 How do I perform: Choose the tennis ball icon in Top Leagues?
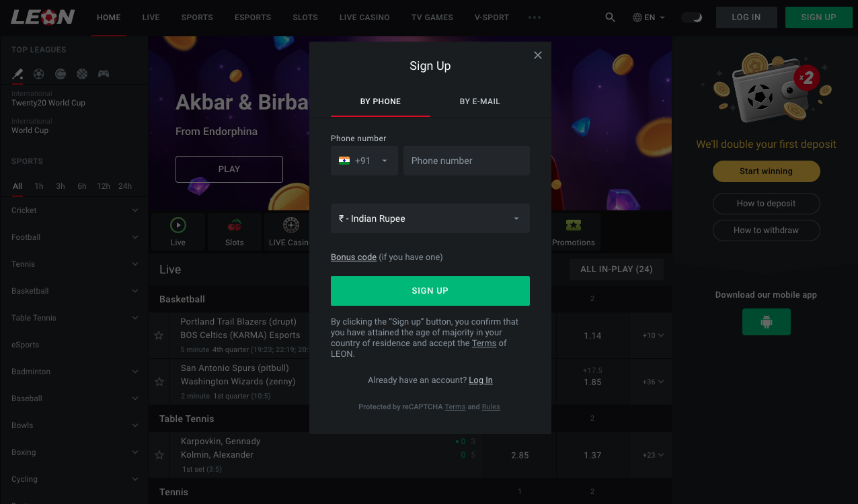61,74
